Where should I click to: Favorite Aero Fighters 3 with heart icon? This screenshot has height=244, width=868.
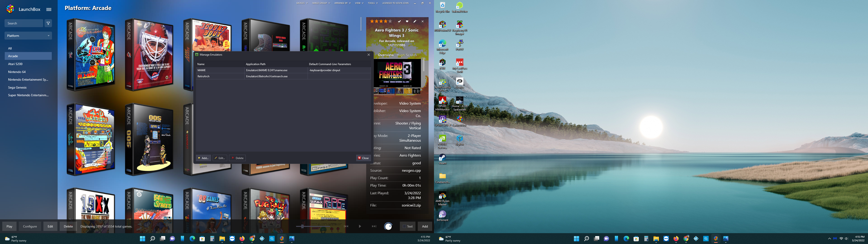[x=407, y=21]
